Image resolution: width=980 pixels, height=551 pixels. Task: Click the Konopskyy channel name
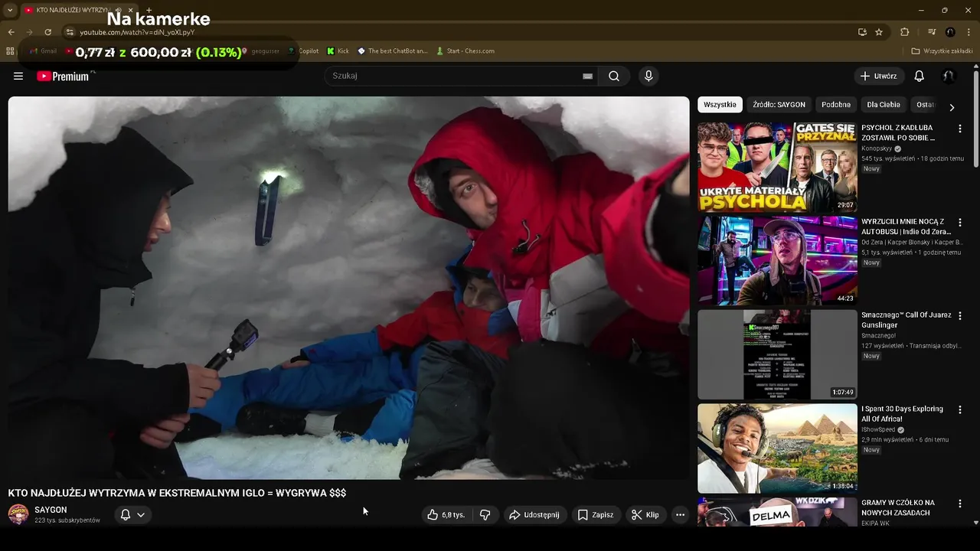[877, 148]
